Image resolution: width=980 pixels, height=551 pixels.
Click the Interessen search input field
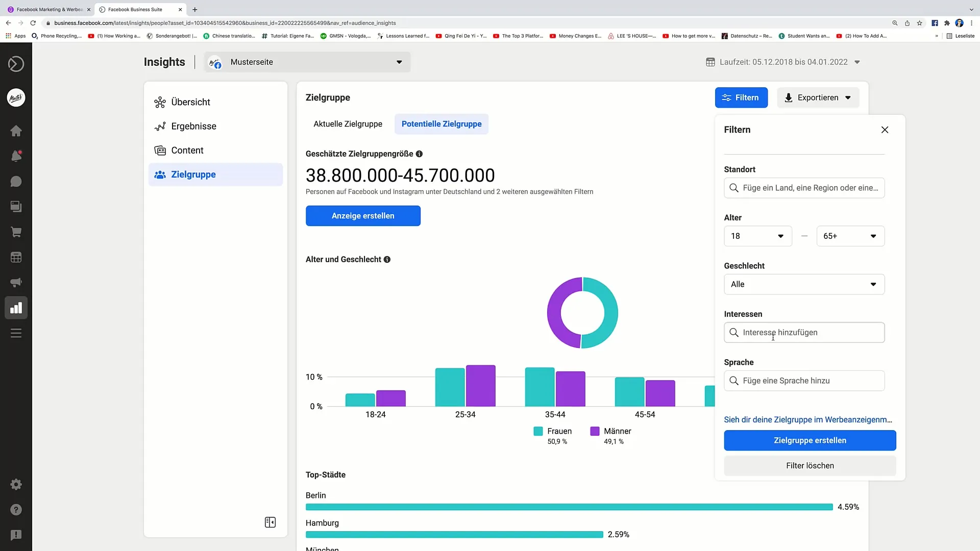click(x=804, y=332)
